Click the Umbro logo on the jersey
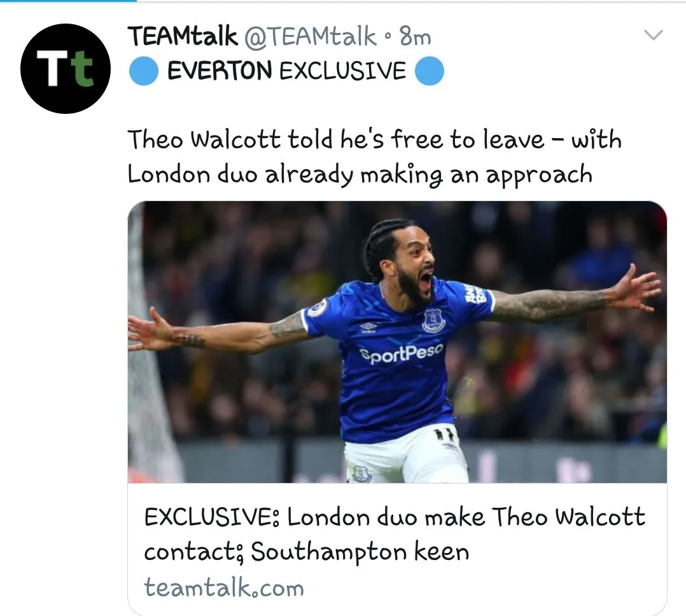Viewport: 686px width, 616px height. click(368, 326)
